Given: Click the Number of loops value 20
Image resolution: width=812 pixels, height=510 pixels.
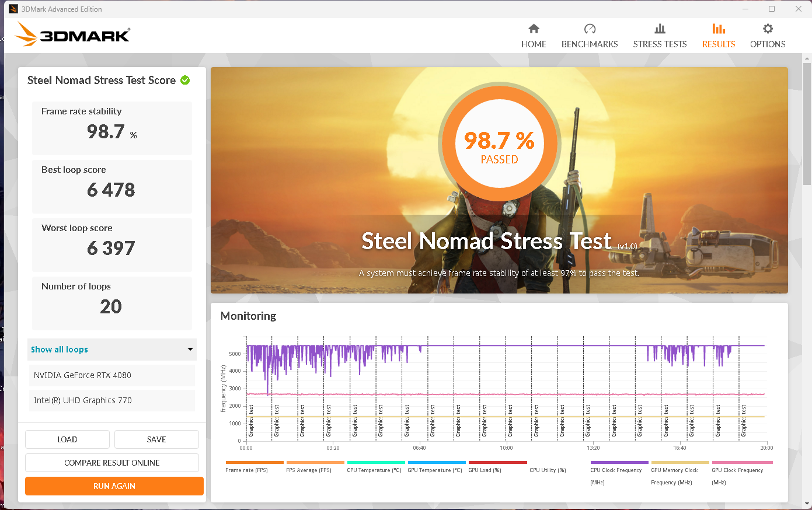Looking at the screenshot, I should pos(111,306).
